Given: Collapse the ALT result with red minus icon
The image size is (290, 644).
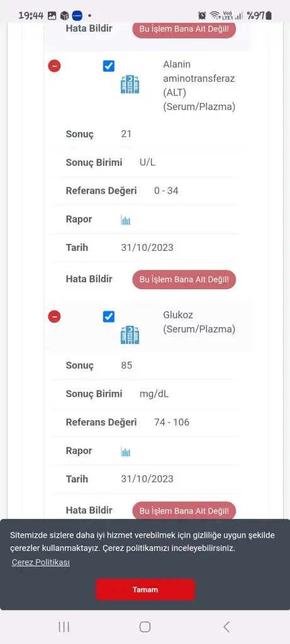Looking at the screenshot, I should point(54,65).
